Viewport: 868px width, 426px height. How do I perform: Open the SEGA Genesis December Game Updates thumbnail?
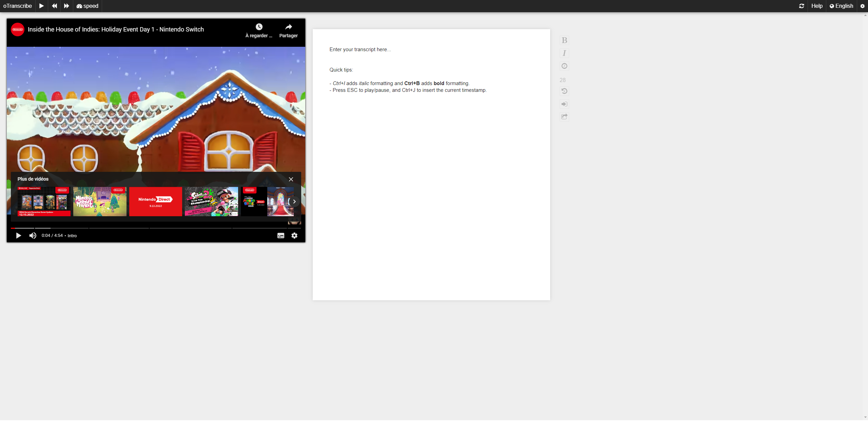point(44,201)
